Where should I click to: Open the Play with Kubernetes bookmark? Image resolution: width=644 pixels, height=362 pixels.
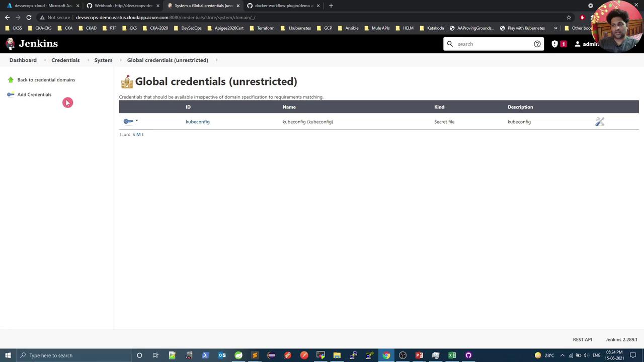pos(522,28)
